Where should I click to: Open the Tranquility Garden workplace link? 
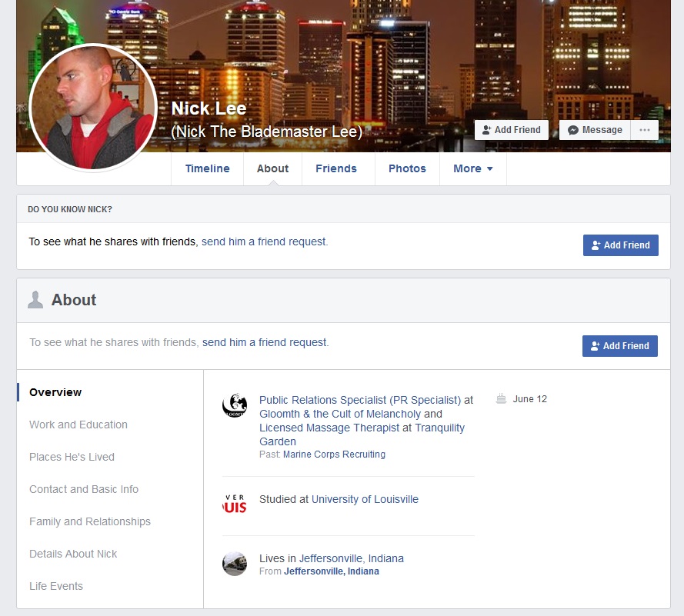tap(439, 428)
